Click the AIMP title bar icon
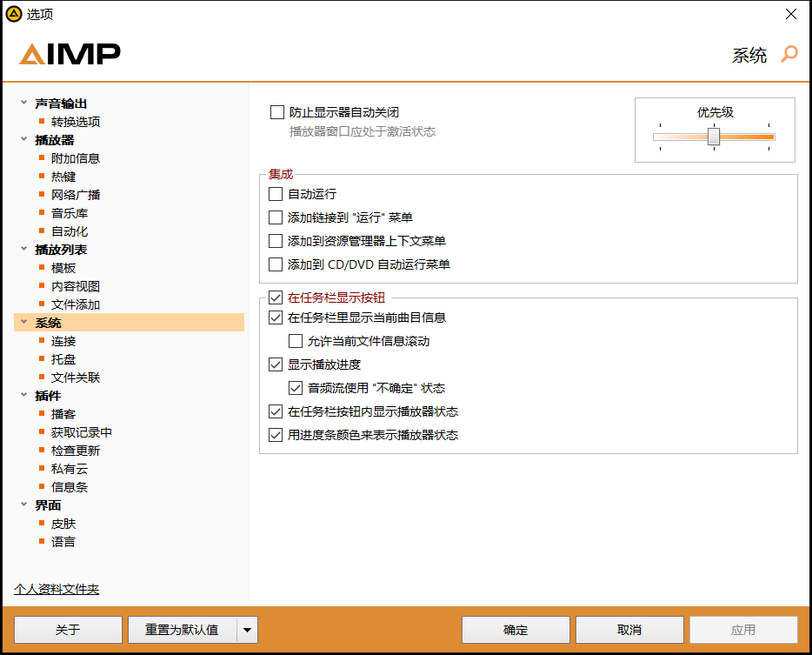The height and width of the screenshot is (655, 812). tap(13, 14)
